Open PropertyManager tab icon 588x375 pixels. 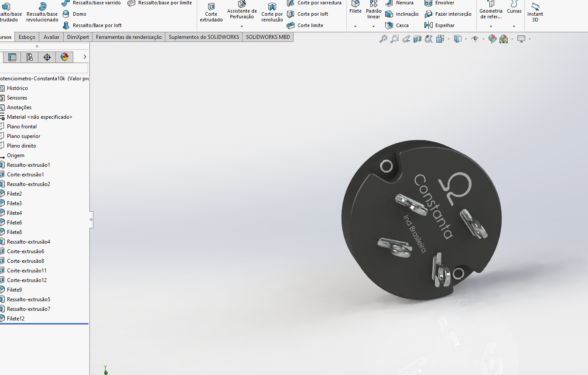pos(12,57)
